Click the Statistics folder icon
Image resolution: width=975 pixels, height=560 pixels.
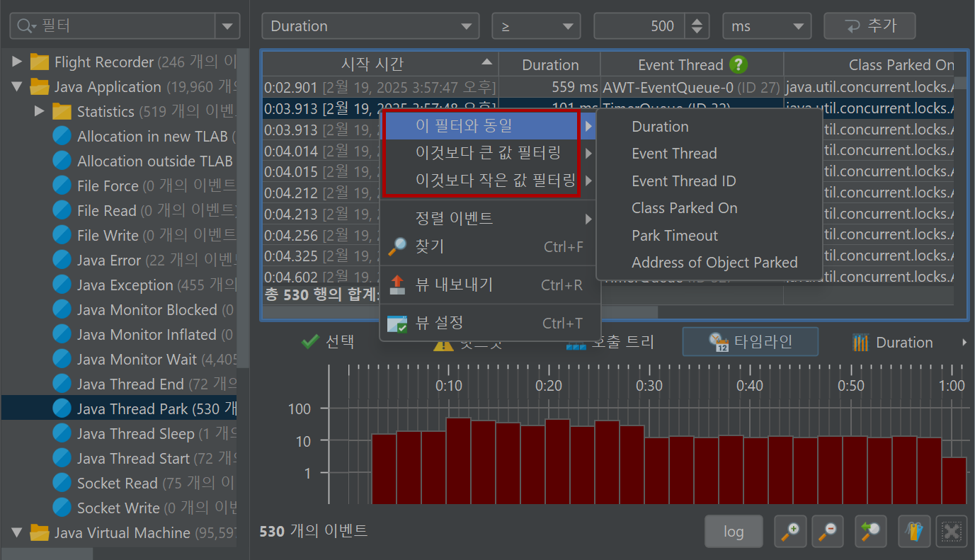click(x=62, y=112)
